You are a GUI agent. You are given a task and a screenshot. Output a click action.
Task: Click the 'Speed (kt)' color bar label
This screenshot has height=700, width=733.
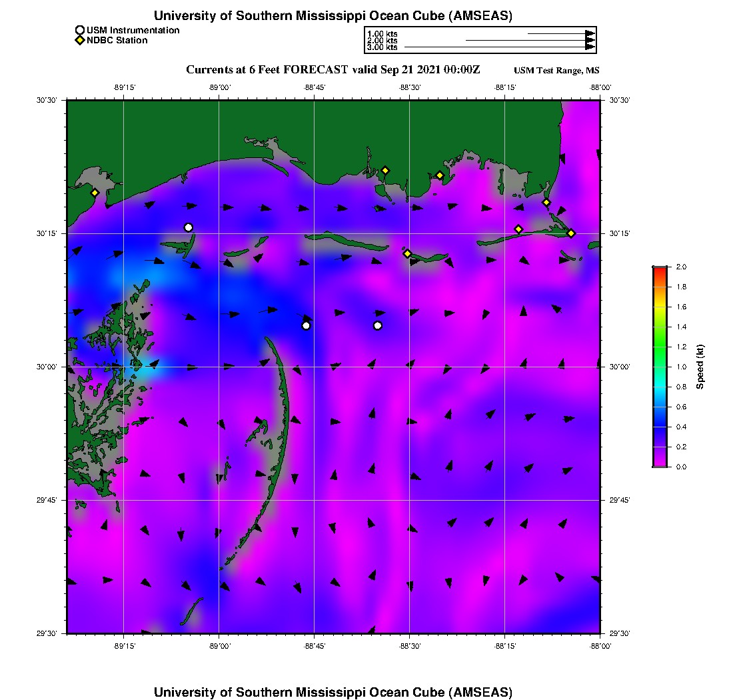[700, 367]
